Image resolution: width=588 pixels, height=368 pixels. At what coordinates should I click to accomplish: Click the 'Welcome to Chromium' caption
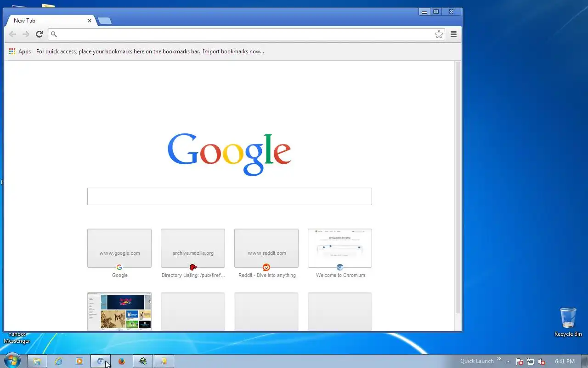pyautogui.click(x=340, y=275)
